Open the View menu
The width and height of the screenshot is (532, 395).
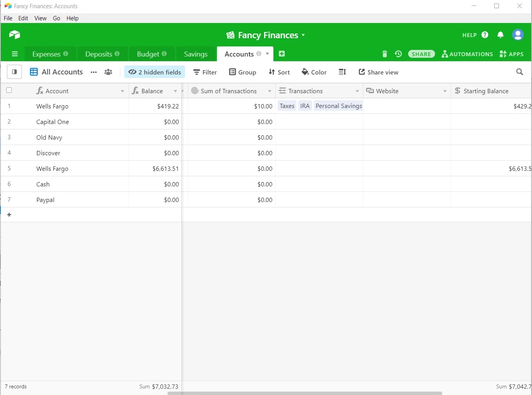pyautogui.click(x=41, y=18)
